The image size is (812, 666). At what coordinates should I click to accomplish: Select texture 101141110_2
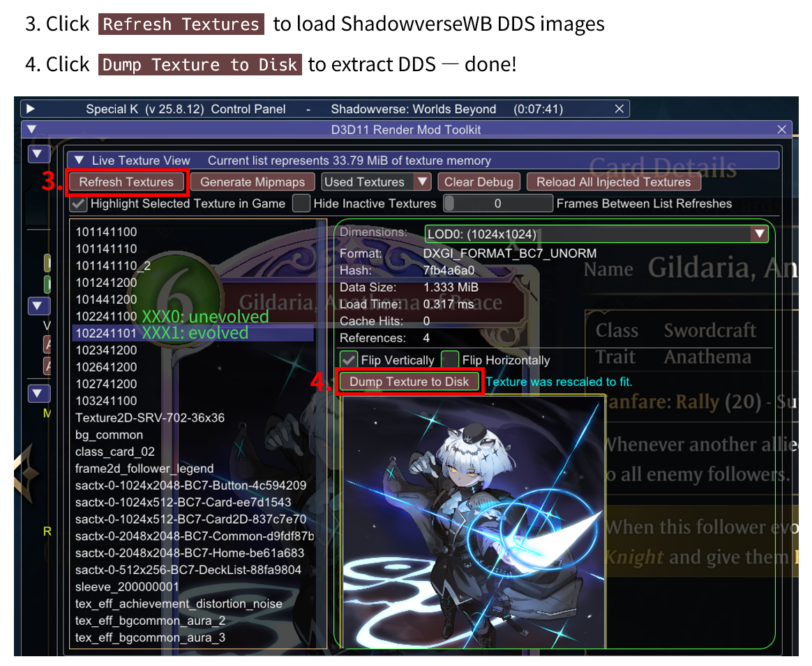[x=113, y=266]
